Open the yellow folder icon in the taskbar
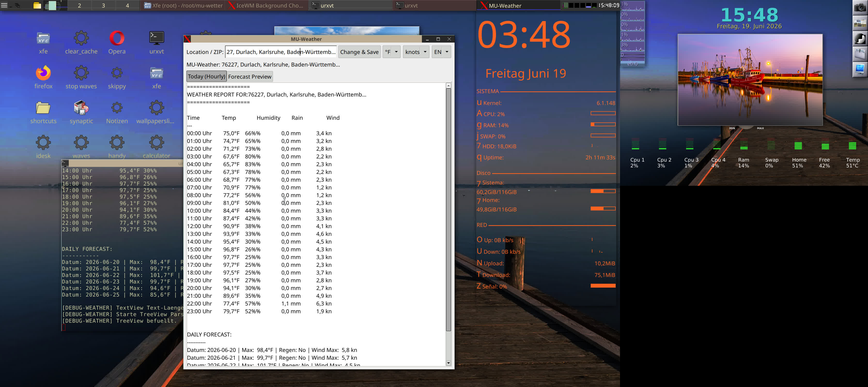This screenshot has height=387, width=868. tap(37, 5)
